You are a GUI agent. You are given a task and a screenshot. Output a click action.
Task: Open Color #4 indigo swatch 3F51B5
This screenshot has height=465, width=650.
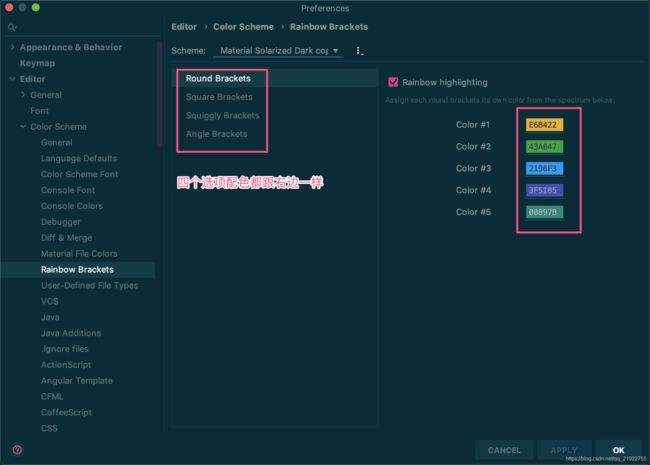click(x=544, y=190)
